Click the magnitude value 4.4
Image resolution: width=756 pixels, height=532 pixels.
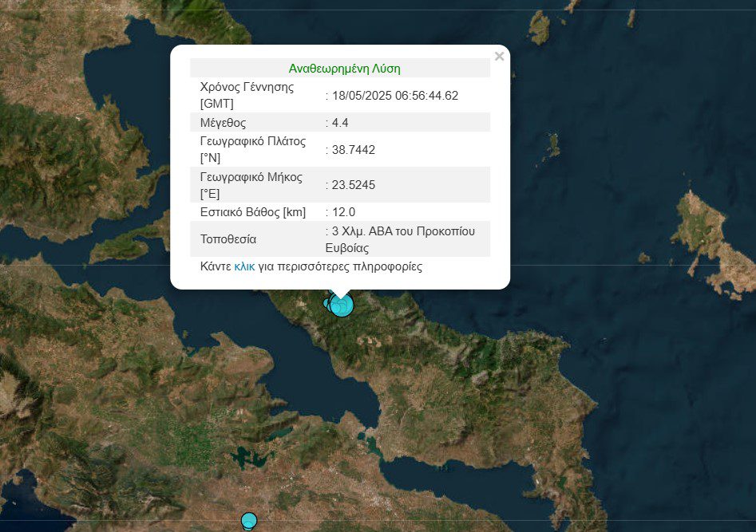(340, 123)
